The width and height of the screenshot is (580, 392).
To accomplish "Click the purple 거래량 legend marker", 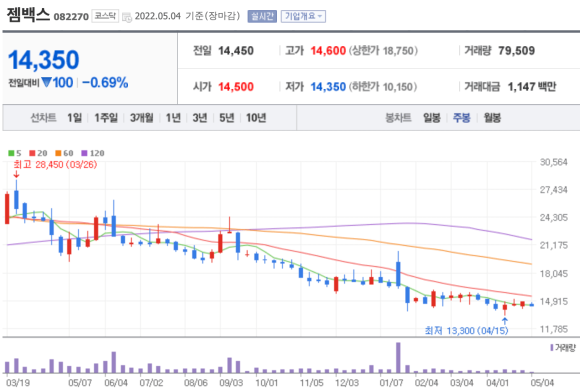I will pyautogui.click(x=552, y=348).
